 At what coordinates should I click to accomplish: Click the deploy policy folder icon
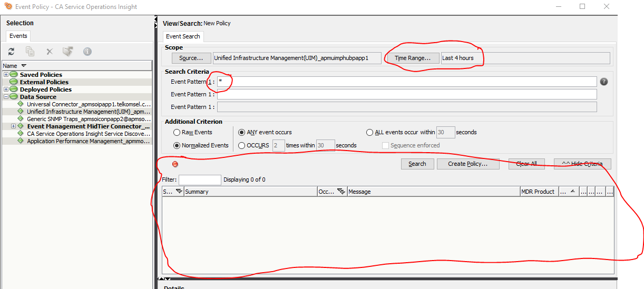pyautogui.click(x=67, y=52)
